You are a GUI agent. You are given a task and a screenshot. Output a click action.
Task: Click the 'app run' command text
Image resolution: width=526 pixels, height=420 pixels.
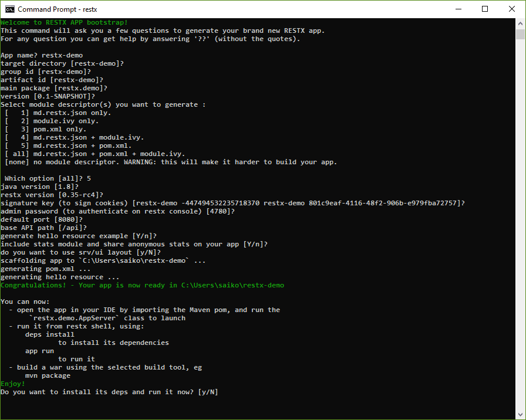click(x=38, y=350)
